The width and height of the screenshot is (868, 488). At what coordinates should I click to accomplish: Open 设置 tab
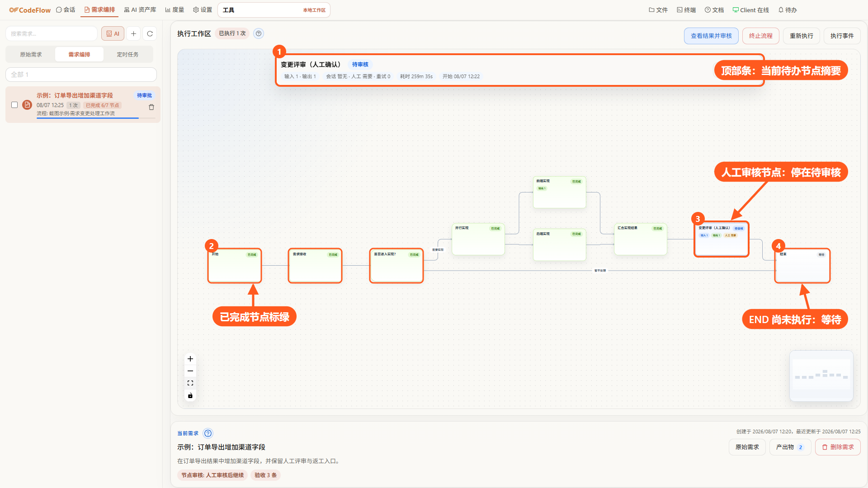tap(203, 9)
